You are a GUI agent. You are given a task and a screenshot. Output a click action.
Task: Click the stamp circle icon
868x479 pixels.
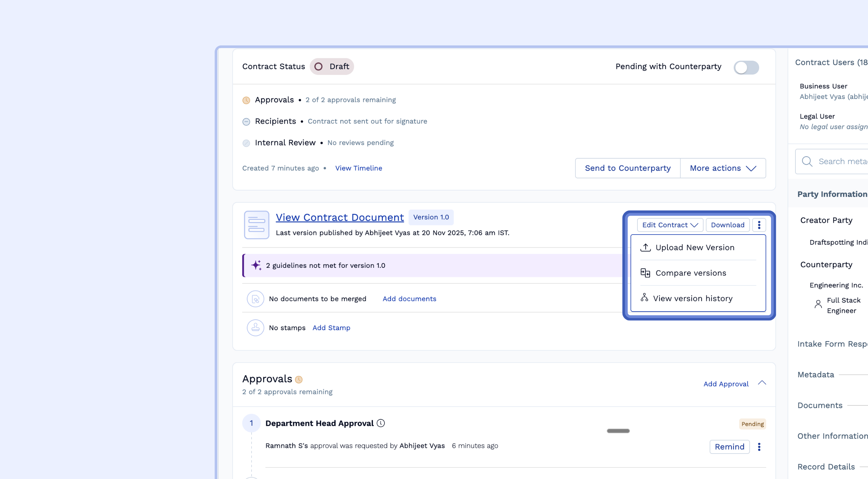tap(255, 328)
